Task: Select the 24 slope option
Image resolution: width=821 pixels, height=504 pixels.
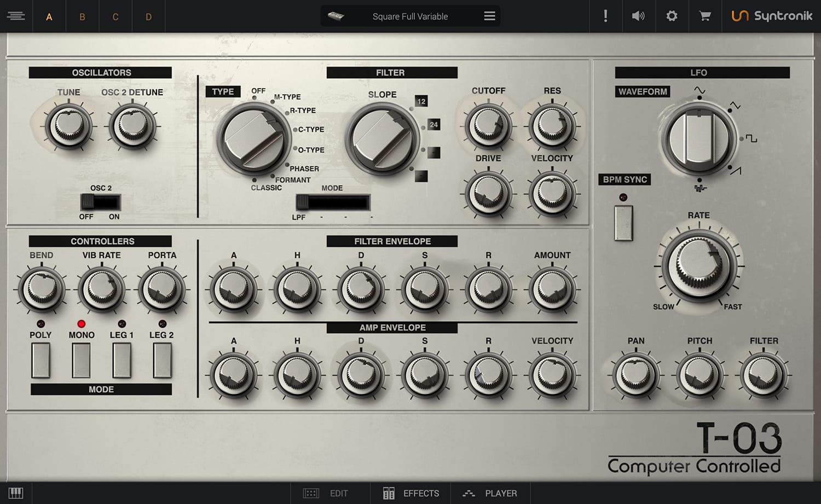Action: pyautogui.click(x=433, y=125)
